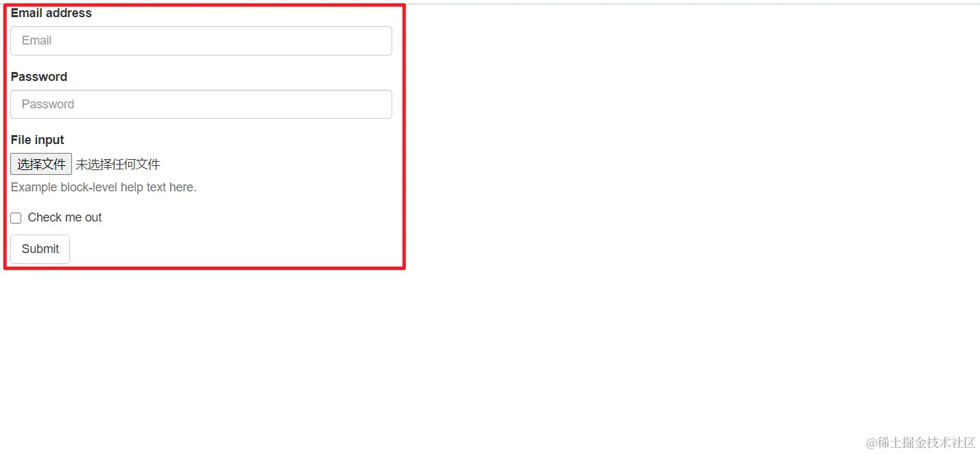Click the gray Email placeholder text
This screenshot has width=980, height=454.
click(36, 40)
